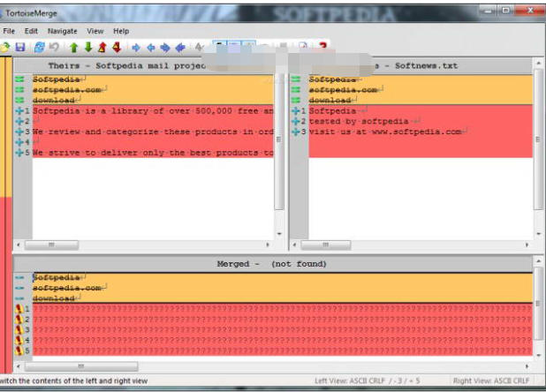
Task: Open the File menu
Action: (9, 31)
